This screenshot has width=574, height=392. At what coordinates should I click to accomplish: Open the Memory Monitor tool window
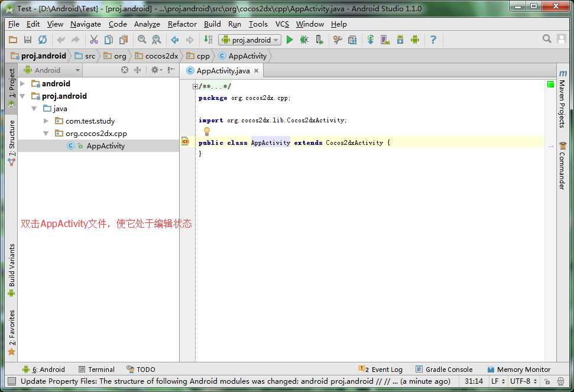[x=518, y=370]
